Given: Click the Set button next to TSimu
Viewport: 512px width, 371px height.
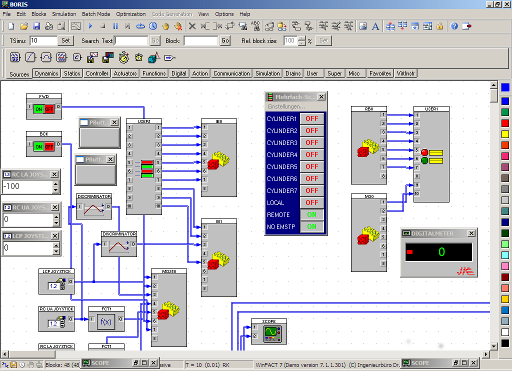Looking at the screenshot, I should tap(66, 41).
